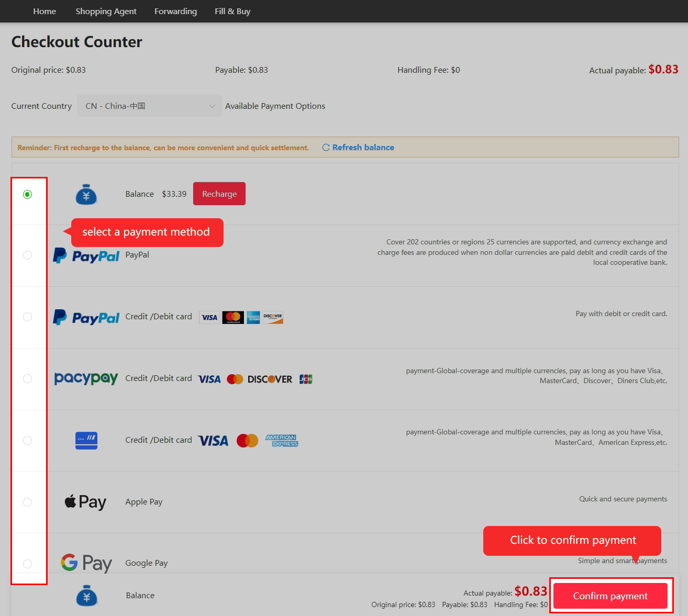Viewport: 688px width, 616px height.
Task: Click top 'Actual payable: $0.83' amount
Action: pyautogui.click(x=634, y=70)
